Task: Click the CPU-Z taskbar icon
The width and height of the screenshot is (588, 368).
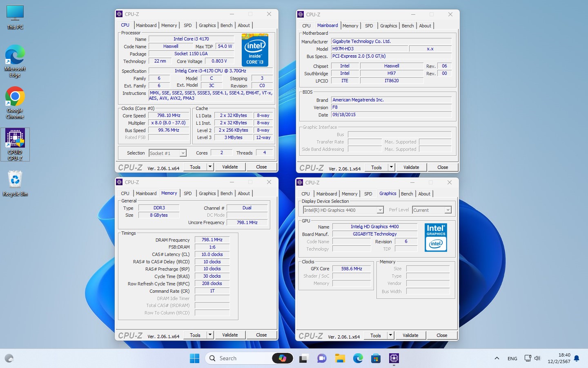Action: [x=394, y=359]
